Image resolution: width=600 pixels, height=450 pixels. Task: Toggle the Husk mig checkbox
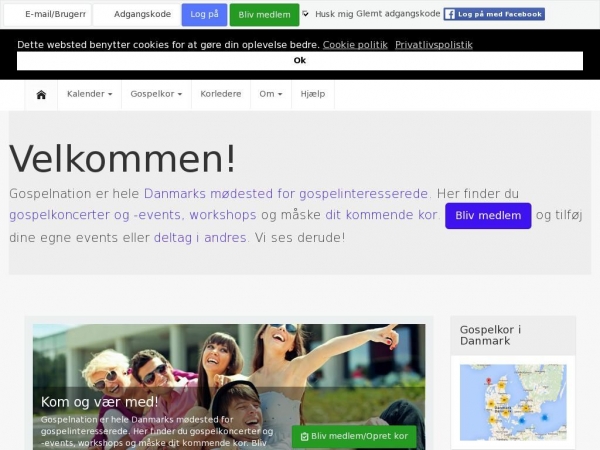305,14
